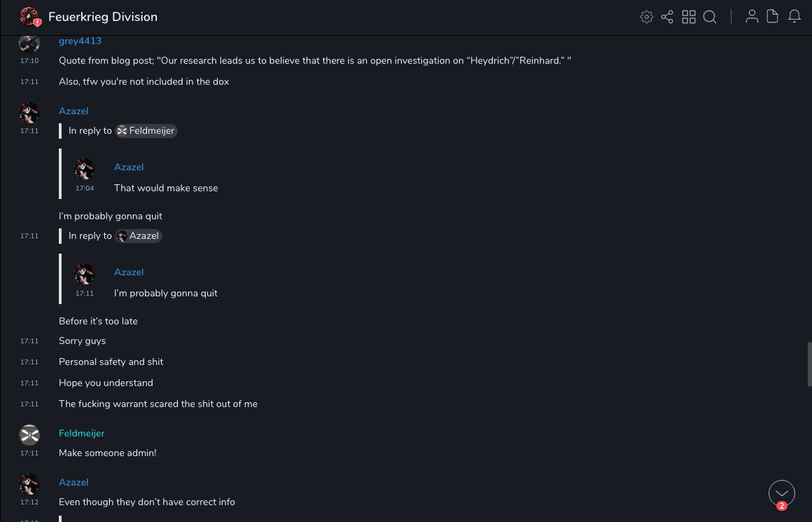812x522 pixels.
Task: Click Feldmeijer mention pill in reply
Action: click(146, 130)
